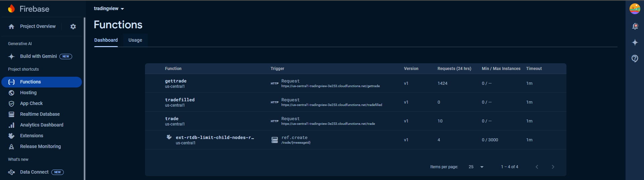Click the Realtime Database sidebar icon
Image resolution: width=644 pixels, height=180 pixels.
pyautogui.click(x=11, y=114)
